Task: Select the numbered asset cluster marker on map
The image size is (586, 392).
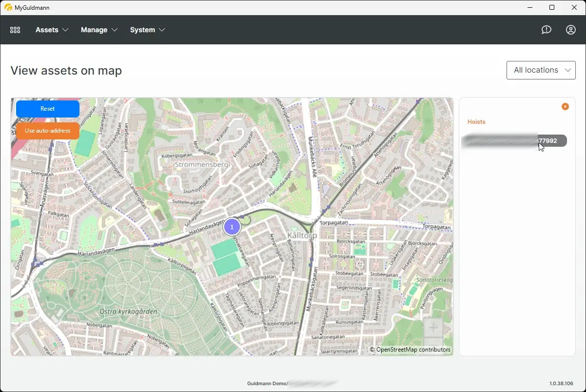Action: tap(232, 226)
